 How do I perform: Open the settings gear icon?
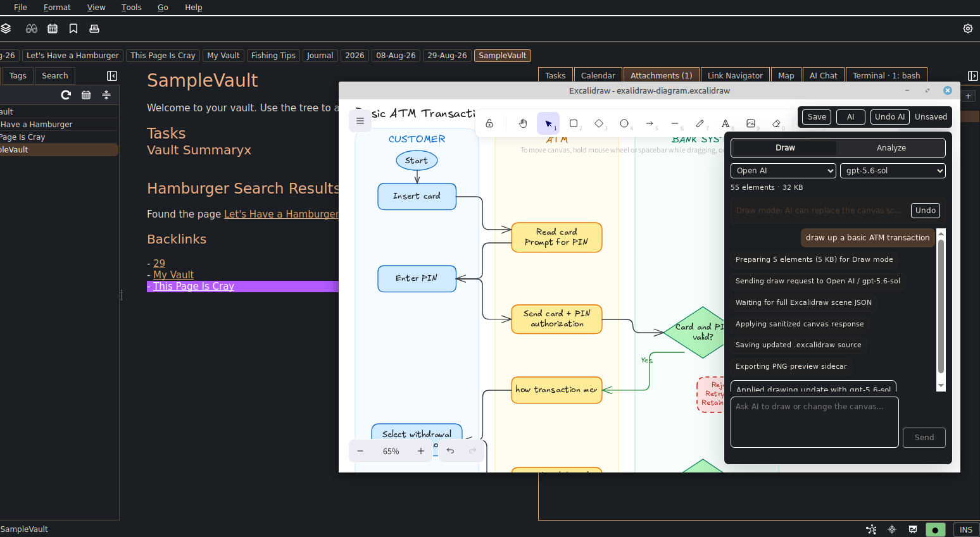[x=968, y=28]
